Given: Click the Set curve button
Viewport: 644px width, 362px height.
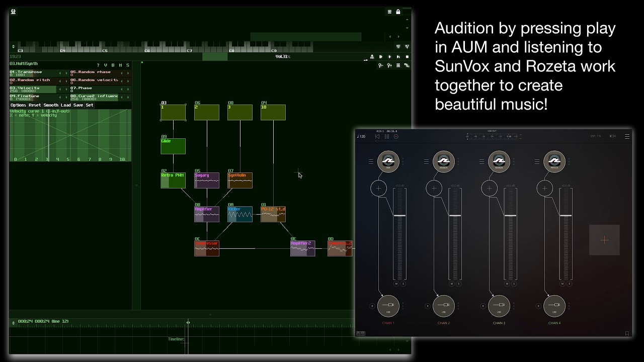Looking at the screenshot, I should click(90, 105).
